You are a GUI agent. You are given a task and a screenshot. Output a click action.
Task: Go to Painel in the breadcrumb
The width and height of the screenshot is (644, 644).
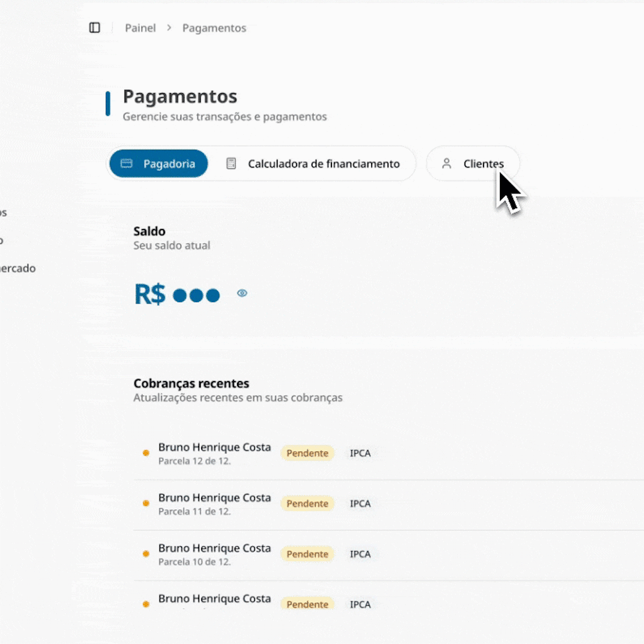coord(140,28)
